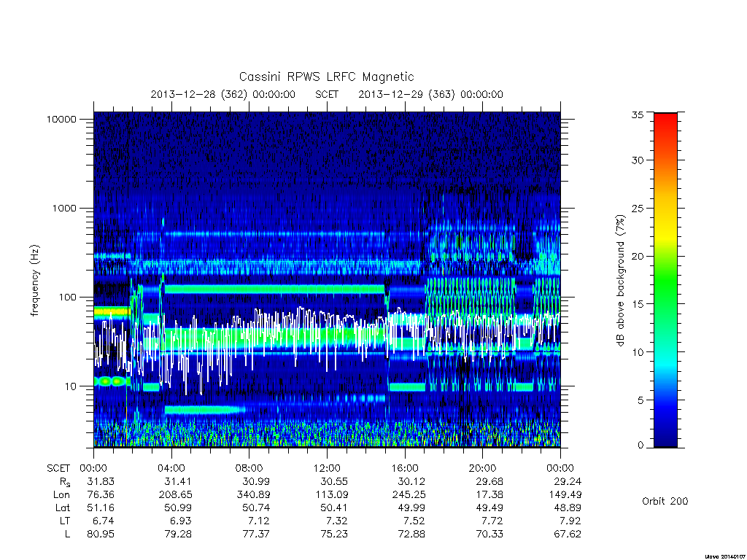The width and height of the screenshot is (747, 560).
Task: Click the 1000 frequency axis label
Action: (64, 209)
